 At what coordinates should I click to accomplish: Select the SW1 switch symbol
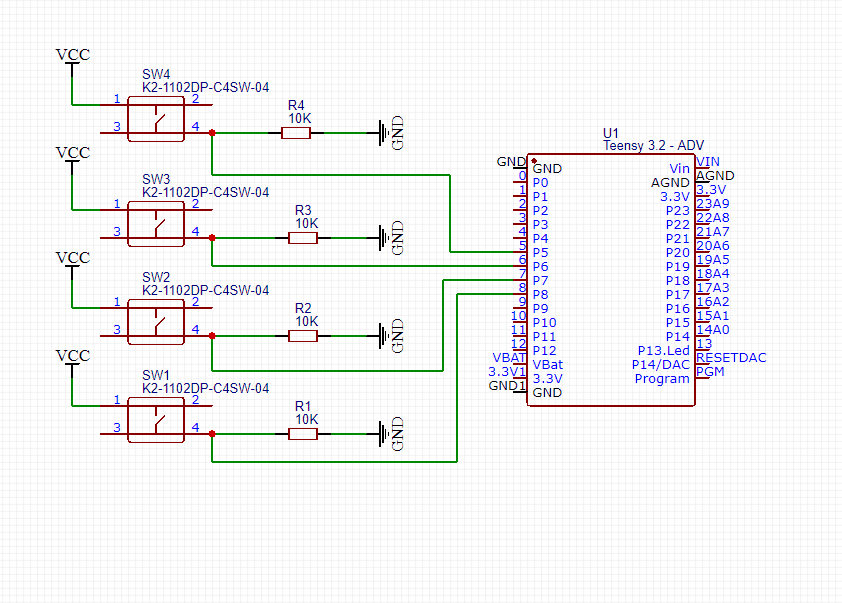click(x=155, y=418)
